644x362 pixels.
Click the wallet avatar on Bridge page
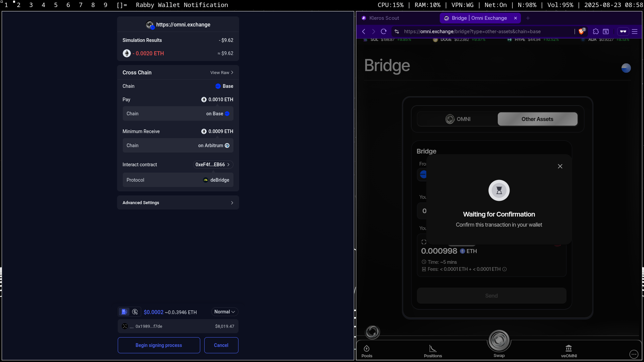pos(626,68)
